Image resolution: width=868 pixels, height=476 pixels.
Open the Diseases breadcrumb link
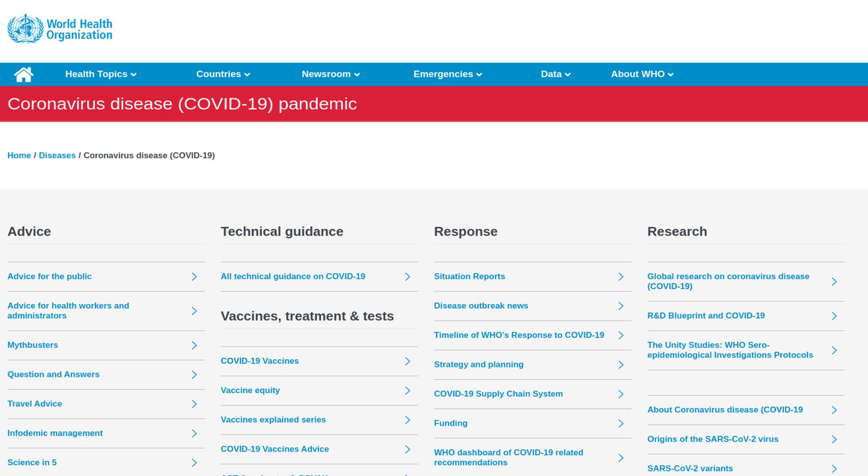tap(57, 155)
